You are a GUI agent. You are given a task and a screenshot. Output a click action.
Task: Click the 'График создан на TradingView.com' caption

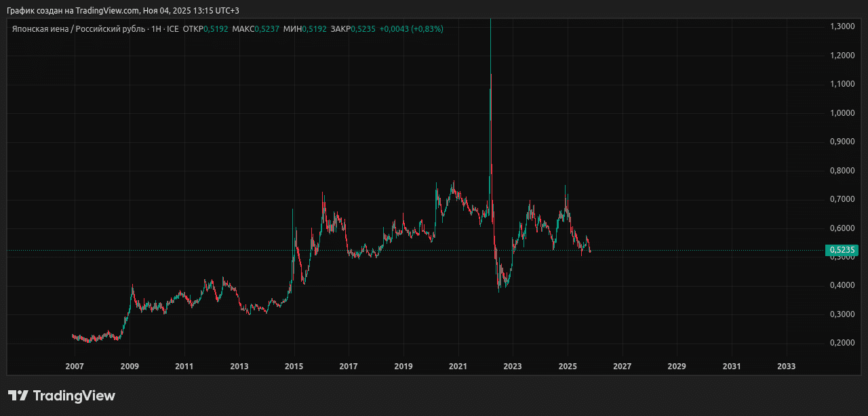point(73,10)
